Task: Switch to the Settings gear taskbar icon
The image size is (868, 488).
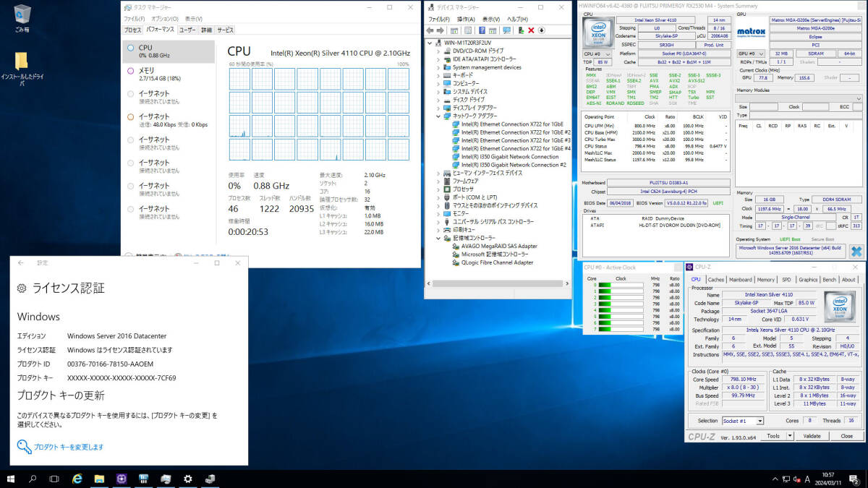Action: pyautogui.click(x=188, y=479)
